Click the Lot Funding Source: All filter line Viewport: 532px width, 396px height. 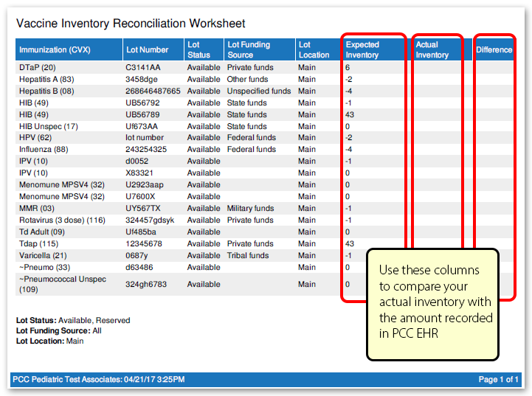(59, 331)
